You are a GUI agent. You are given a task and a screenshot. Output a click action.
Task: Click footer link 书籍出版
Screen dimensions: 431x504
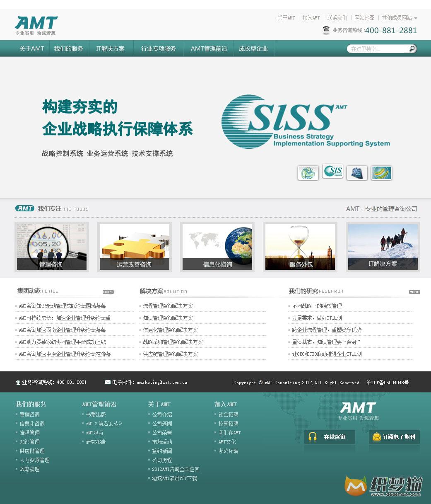click(x=96, y=414)
